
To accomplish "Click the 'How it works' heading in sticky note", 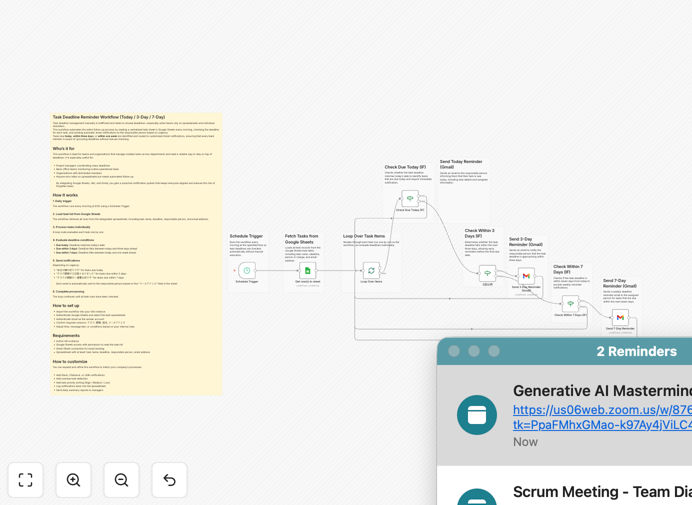I will (x=65, y=195).
